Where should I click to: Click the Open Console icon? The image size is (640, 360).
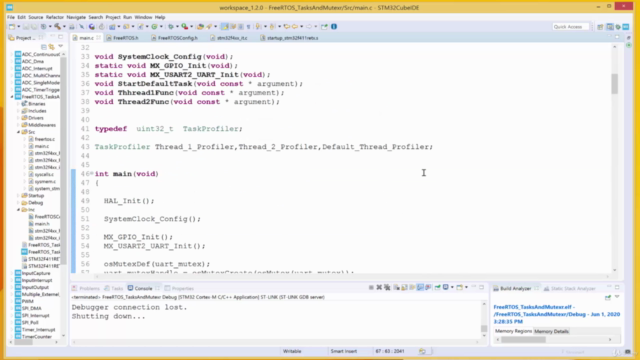click(x=460, y=287)
